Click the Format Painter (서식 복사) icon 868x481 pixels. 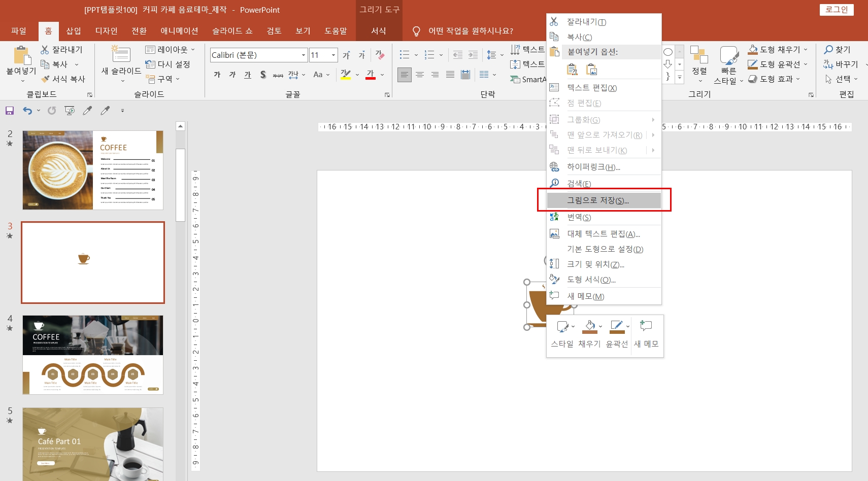[45, 79]
